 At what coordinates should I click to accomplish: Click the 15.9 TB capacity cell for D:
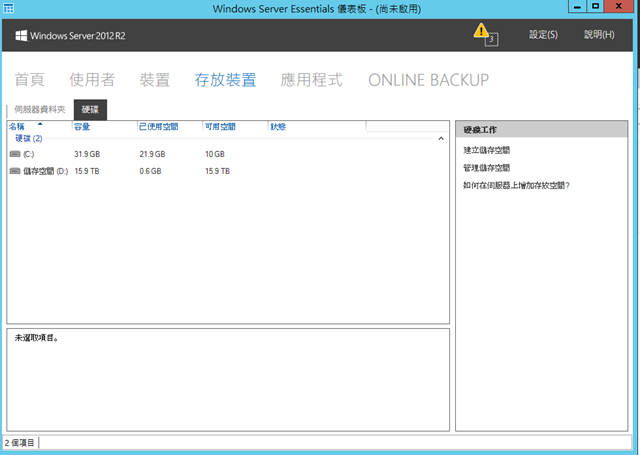click(x=87, y=171)
